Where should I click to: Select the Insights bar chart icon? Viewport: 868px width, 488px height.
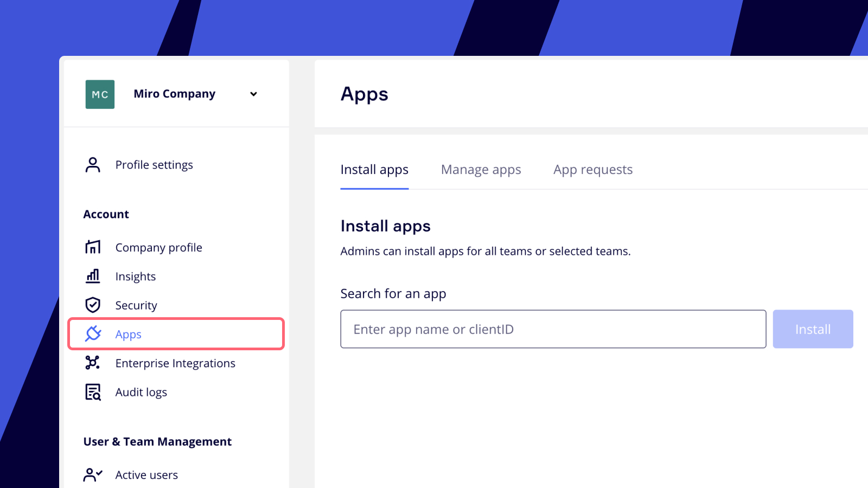point(93,276)
